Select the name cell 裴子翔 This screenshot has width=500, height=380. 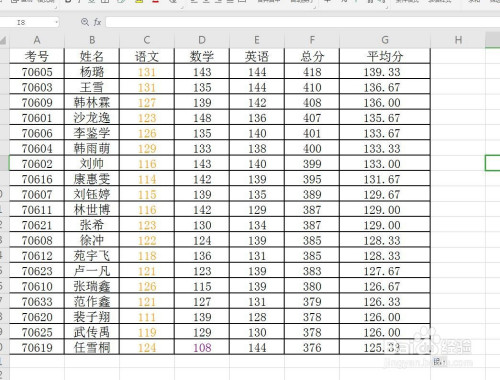tap(92, 317)
